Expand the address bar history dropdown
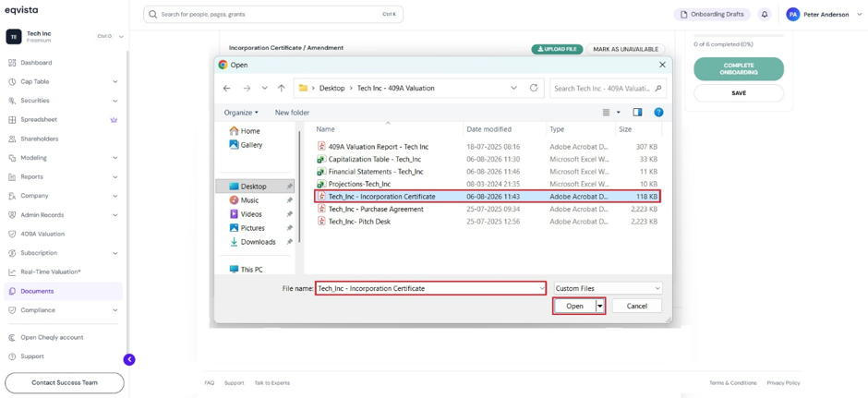Image resolution: width=868 pixels, height=398 pixels. 513,88
